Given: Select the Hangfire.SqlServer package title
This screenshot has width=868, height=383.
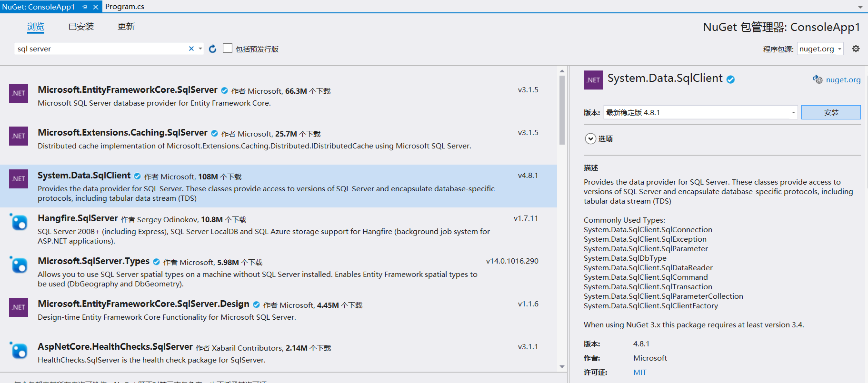Looking at the screenshot, I should coord(78,218).
